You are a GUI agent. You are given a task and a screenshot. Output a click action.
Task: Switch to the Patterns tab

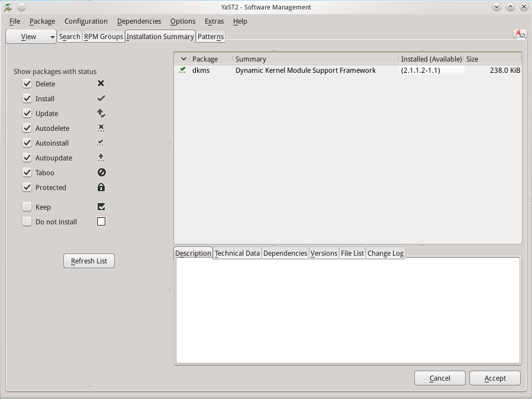211,37
